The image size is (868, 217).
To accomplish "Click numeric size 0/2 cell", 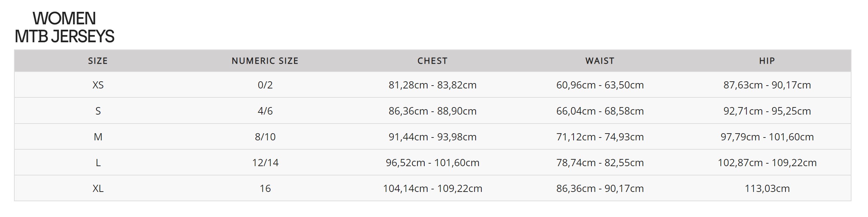I will [x=265, y=85].
